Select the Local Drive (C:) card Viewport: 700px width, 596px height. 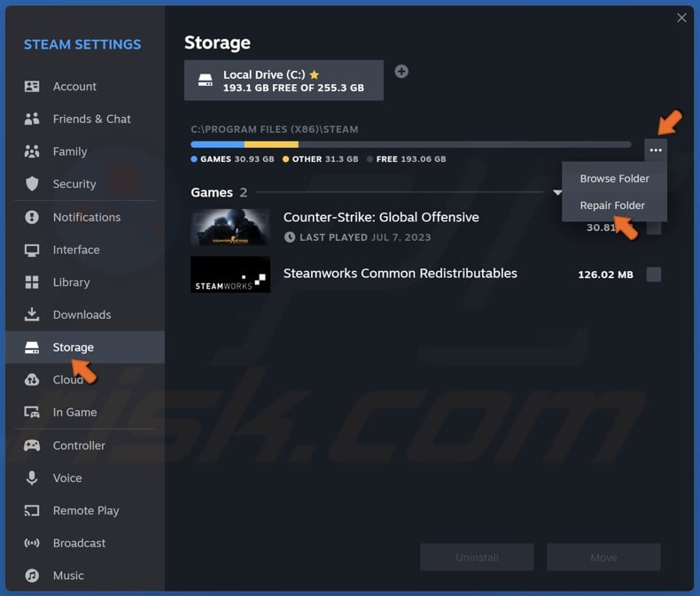point(284,81)
